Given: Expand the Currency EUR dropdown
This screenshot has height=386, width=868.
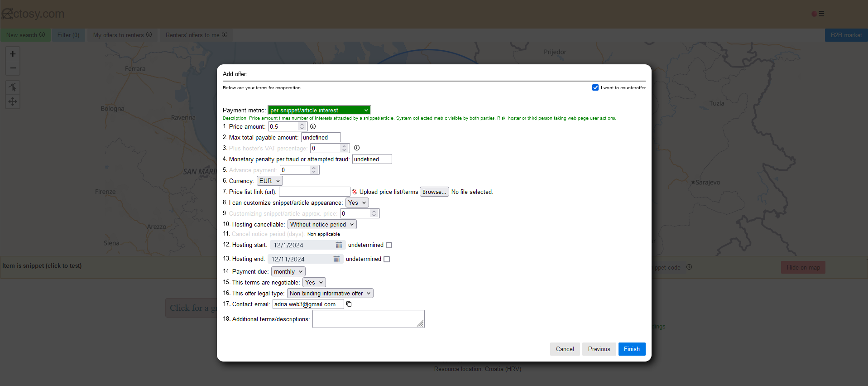Looking at the screenshot, I should tap(270, 181).
